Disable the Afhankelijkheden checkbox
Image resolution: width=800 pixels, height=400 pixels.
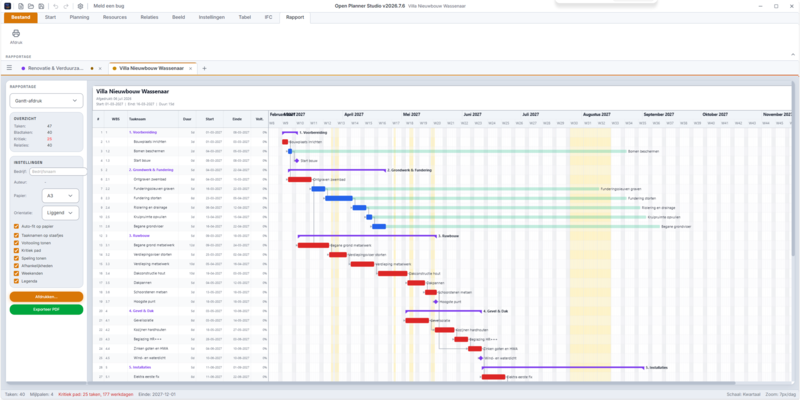(17, 266)
